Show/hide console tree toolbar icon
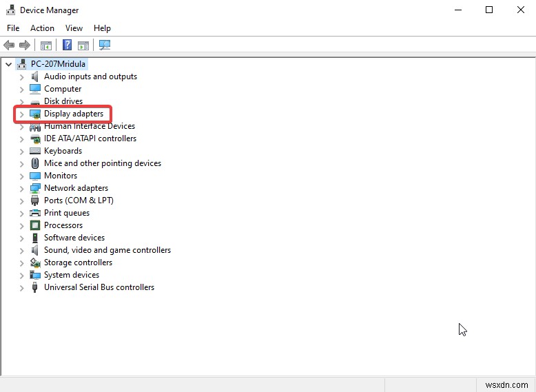Screen dimensions: 536x392 click(x=46, y=45)
